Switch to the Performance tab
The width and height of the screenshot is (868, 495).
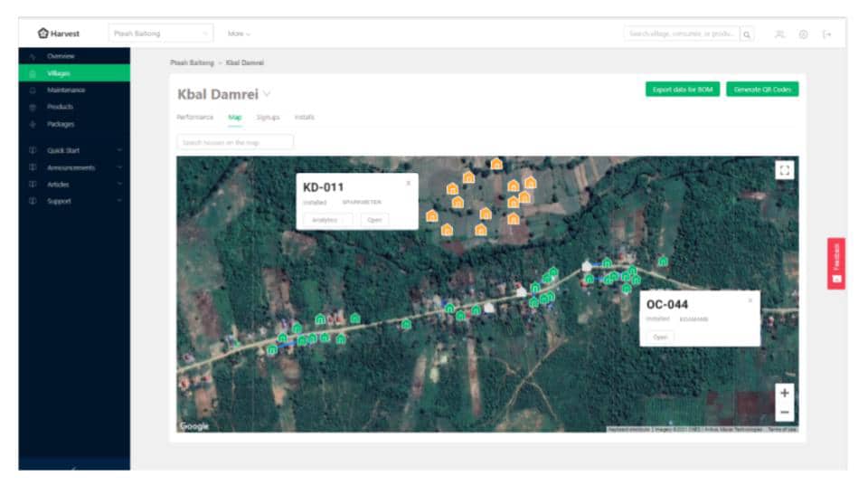pos(194,118)
